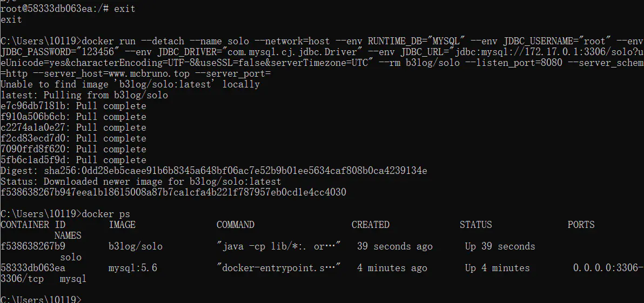Click the e7c96db7181b Pull complete line

click(x=73, y=106)
